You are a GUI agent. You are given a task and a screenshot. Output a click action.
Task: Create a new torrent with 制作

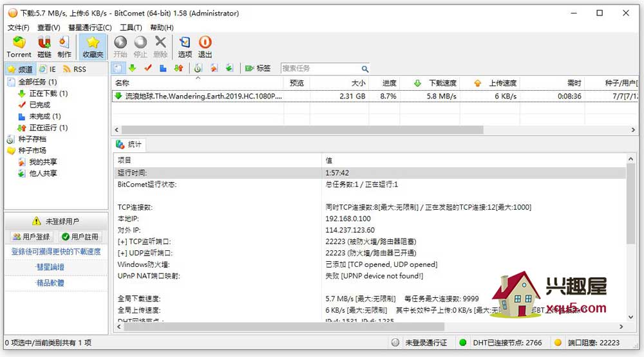point(64,47)
